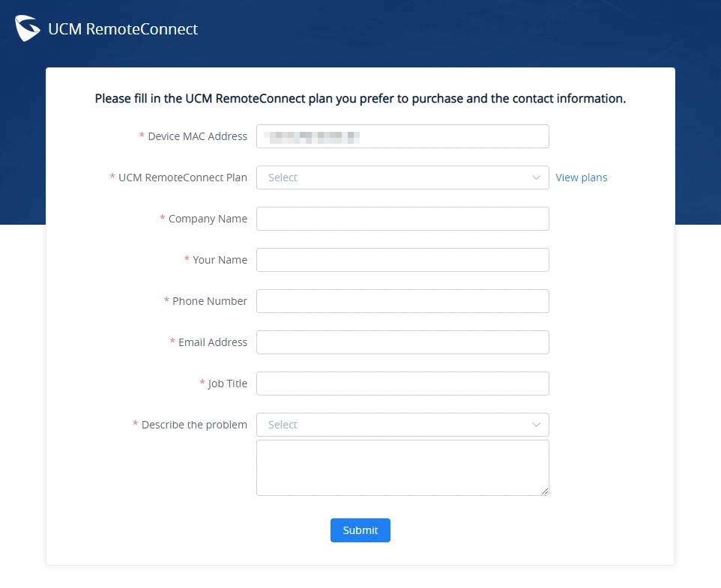
Task: Click the Email Address field label
Action: click(x=212, y=342)
